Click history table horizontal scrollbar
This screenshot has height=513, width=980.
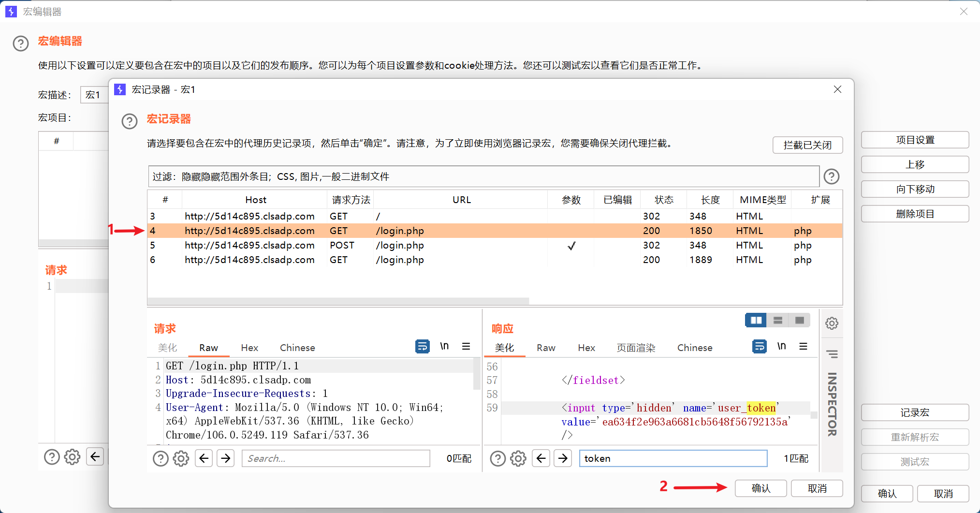pyautogui.click(x=338, y=301)
